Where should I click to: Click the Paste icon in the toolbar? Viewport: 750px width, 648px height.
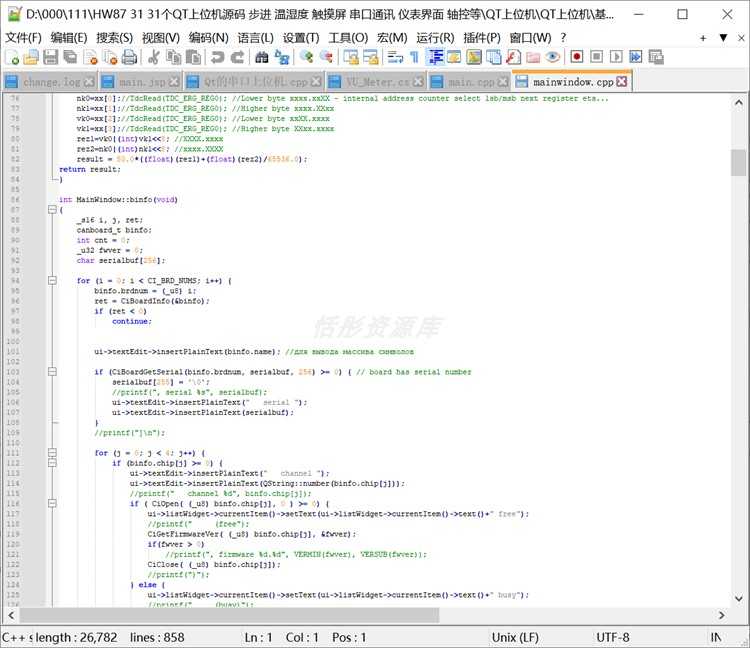click(193, 57)
